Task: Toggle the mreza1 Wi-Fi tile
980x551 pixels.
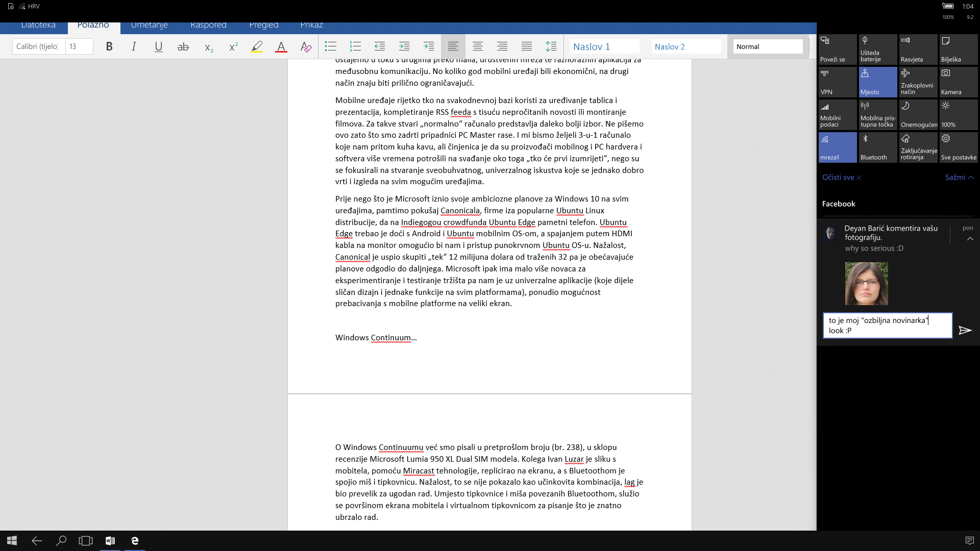Action: tap(838, 147)
